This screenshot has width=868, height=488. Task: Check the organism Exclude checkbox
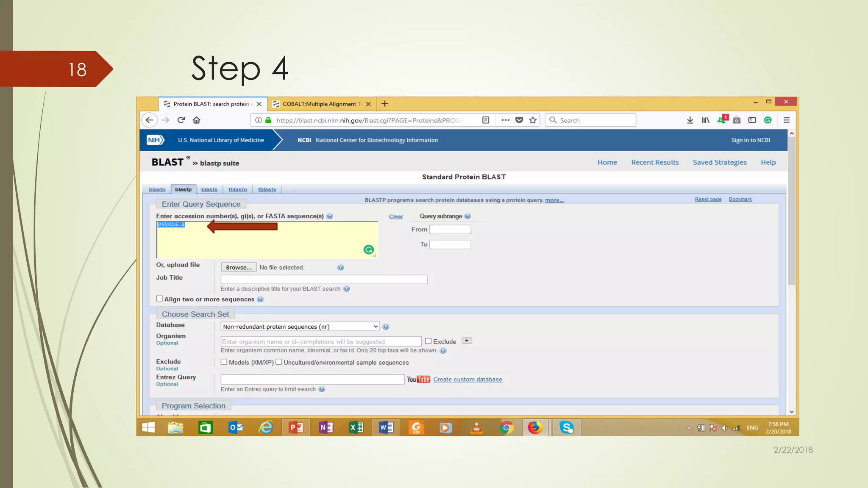click(x=428, y=341)
